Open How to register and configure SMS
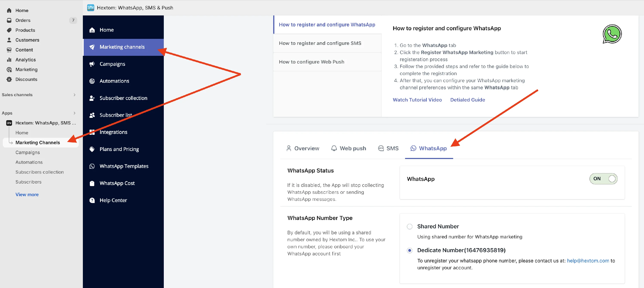 tap(327, 43)
